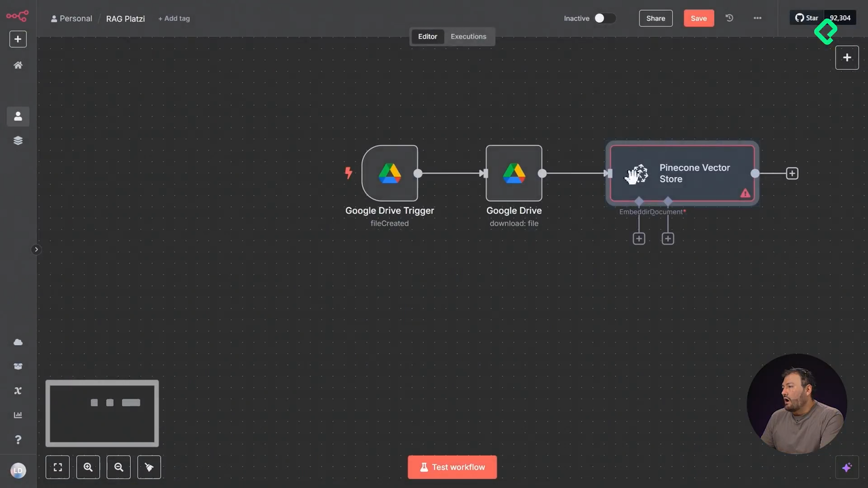Click the Personal breadcrumb link
The width and height of the screenshot is (868, 488).
[x=72, y=18]
